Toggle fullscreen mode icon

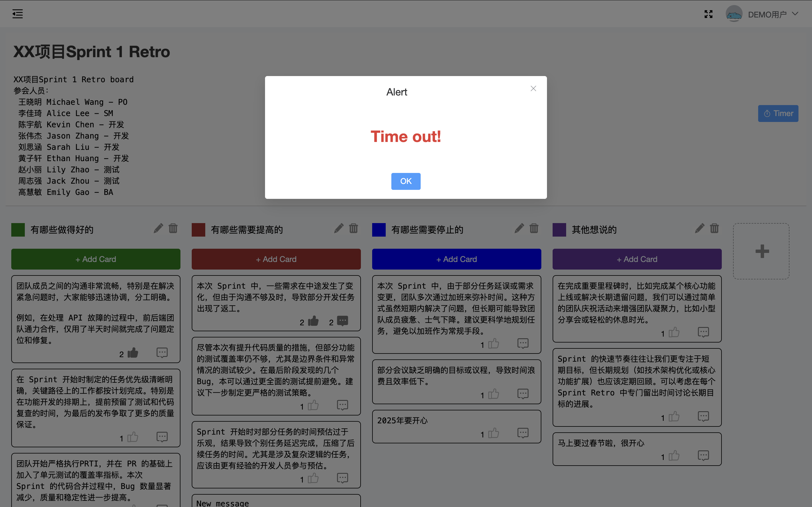(x=708, y=14)
